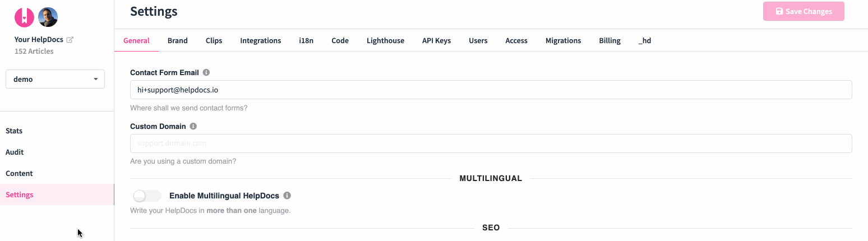Enable the Multilingual HelpDocs toggle
This screenshot has width=868, height=241.
point(147,196)
